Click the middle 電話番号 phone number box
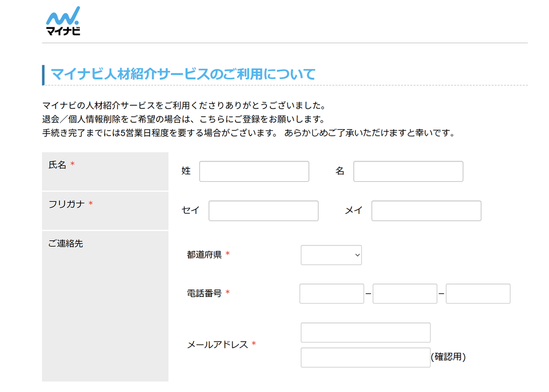Image resolution: width=549 pixels, height=392 pixels. (x=405, y=293)
